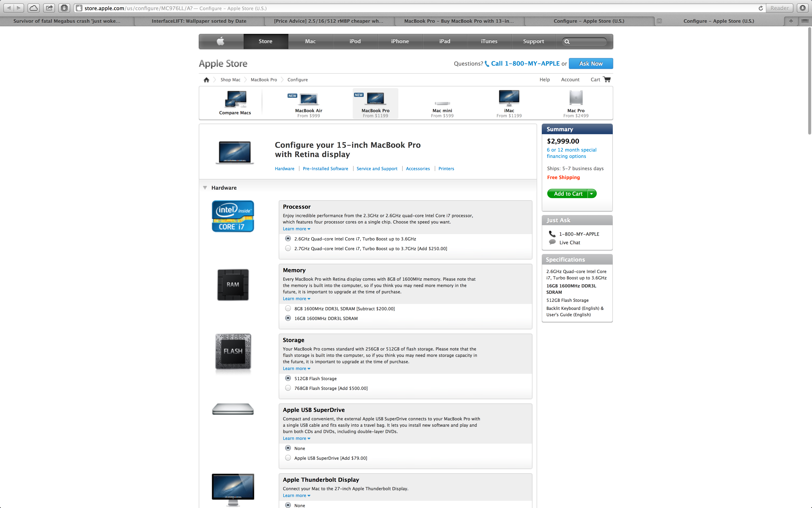Click the Apple USB SuperDrive image
Screen dimensions: 812x508
click(x=233, y=409)
